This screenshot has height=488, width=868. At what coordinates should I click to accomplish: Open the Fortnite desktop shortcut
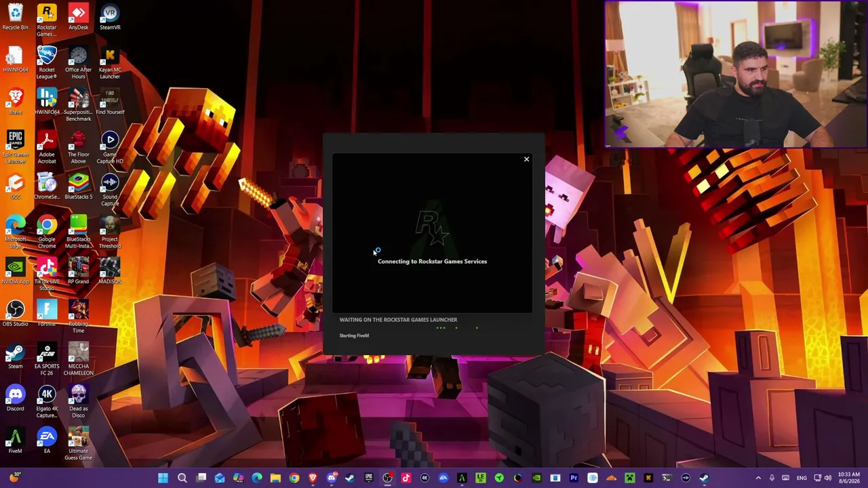click(47, 314)
